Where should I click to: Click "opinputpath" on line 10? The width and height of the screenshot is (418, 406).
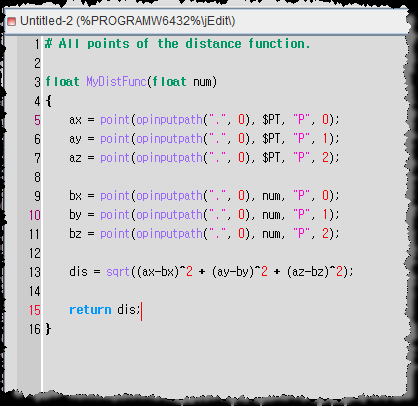(x=169, y=214)
